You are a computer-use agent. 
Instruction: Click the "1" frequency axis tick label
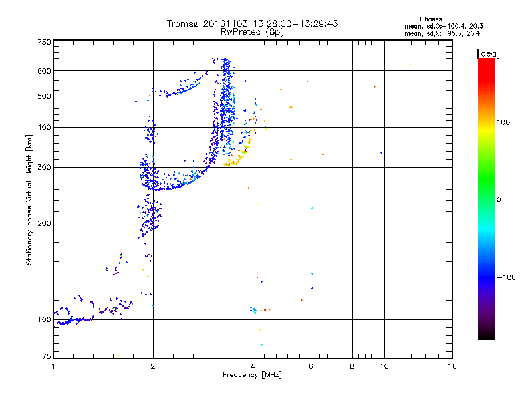pos(53,366)
